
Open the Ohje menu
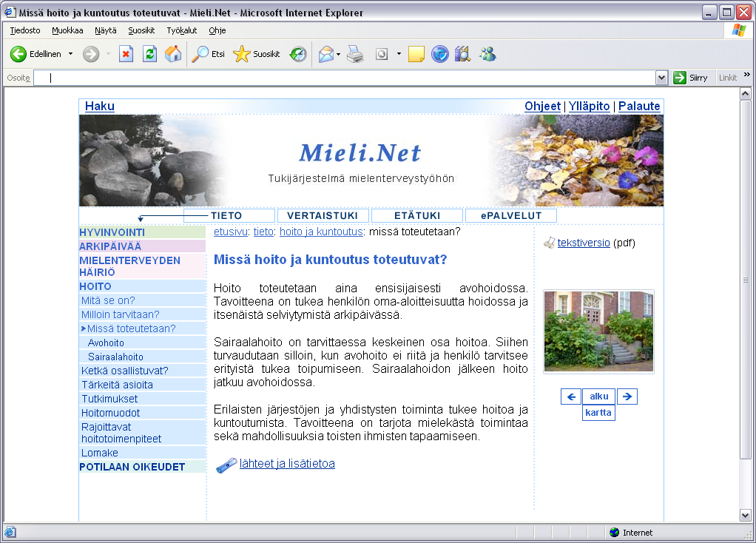[x=217, y=30]
